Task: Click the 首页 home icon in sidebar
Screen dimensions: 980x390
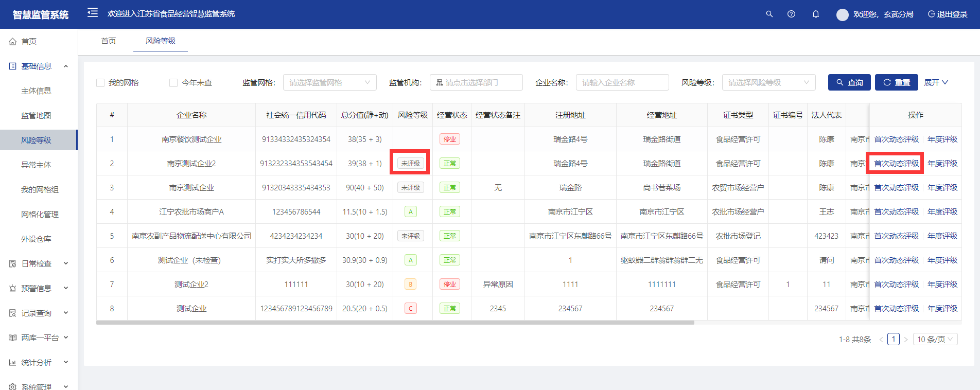Action: tap(13, 42)
